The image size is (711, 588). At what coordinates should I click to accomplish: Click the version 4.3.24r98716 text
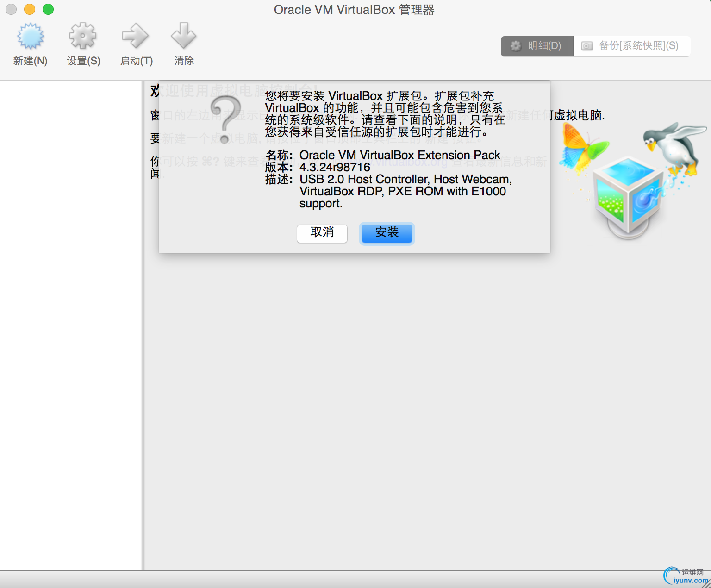335,167
